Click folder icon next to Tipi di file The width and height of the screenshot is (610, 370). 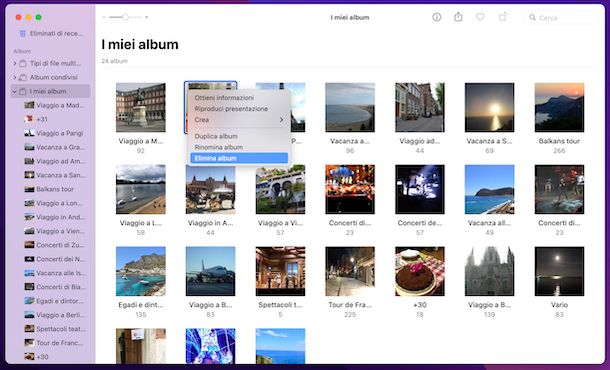(23, 63)
